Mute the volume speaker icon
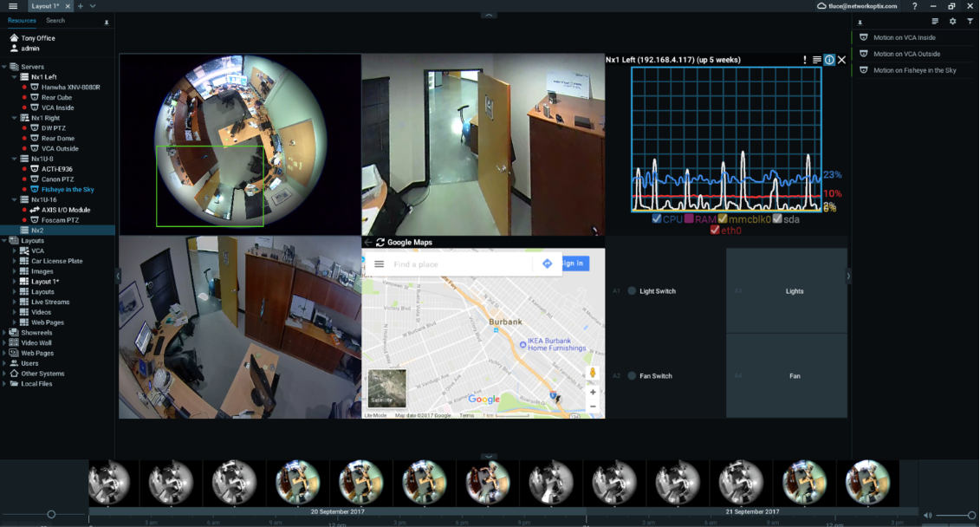This screenshot has height=527, width=980. (927, 515)
